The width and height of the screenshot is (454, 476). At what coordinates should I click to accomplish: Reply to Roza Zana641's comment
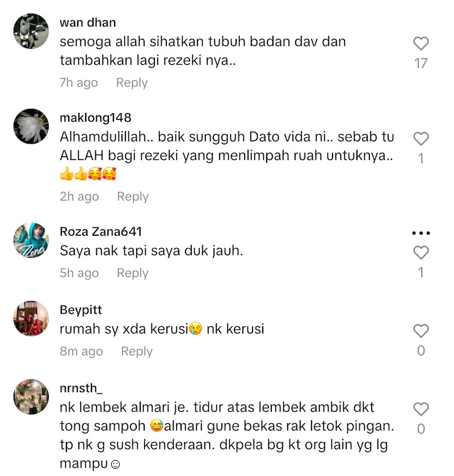pos(133,273)
